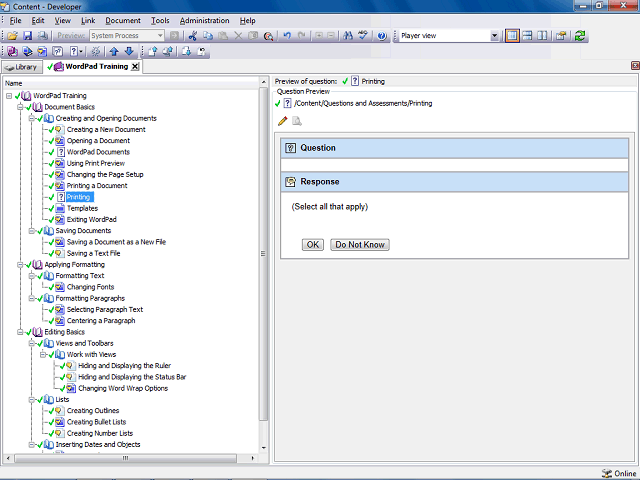Click the blue Move Up arrow icon

click(114, 51)
